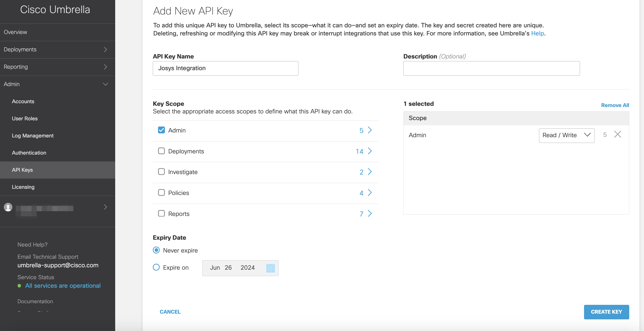Check the Reports scope checkbox
The height and width of the screenshot is (331, 644).
[161, 214]
